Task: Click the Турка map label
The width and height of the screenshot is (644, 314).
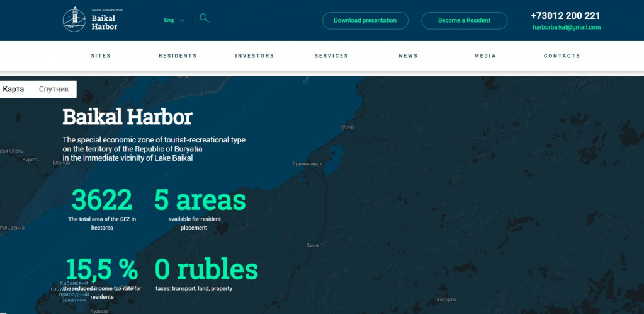Action: [347, 127]
